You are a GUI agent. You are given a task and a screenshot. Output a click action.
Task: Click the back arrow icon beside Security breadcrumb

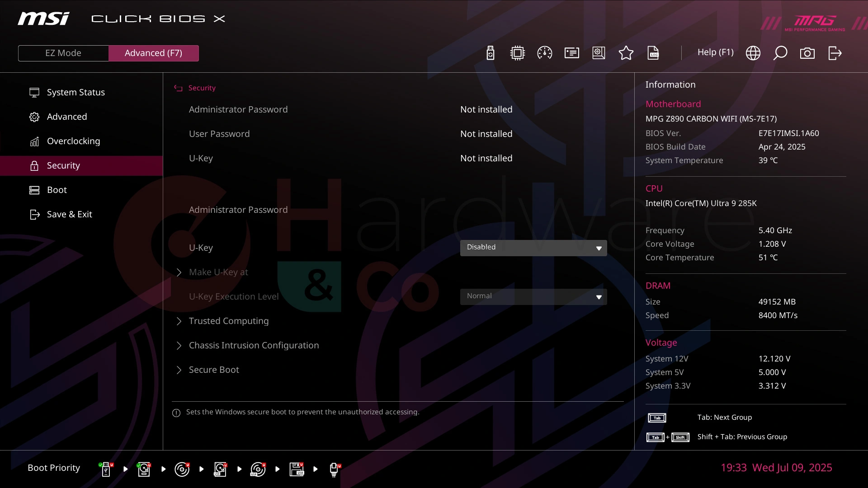[x=178, y=88]
